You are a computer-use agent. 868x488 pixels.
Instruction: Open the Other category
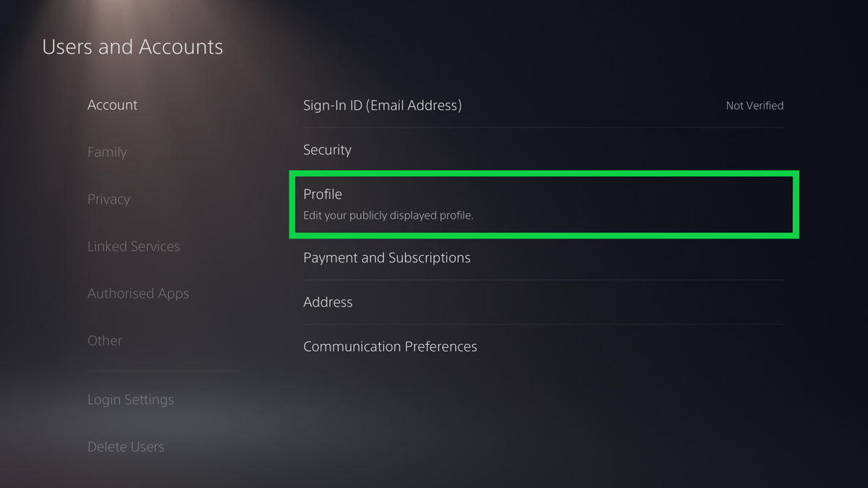pyautogui.click(x=104, y=341)
